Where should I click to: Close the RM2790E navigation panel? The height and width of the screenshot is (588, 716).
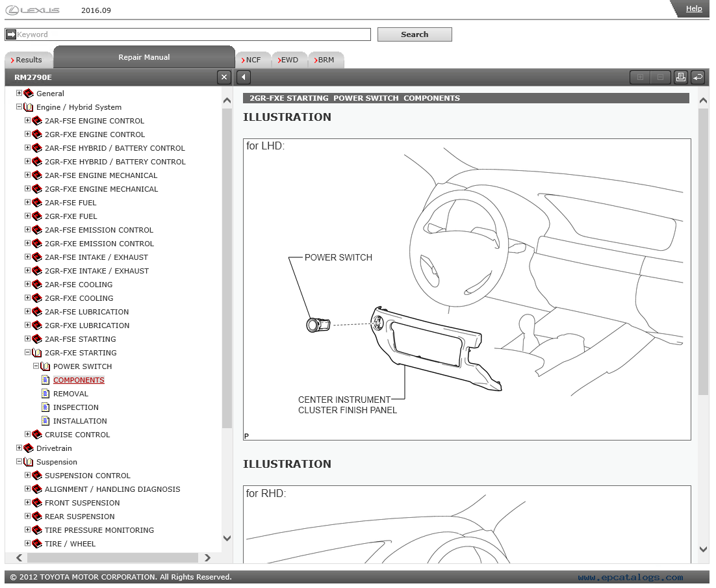(x=224, y=77)
